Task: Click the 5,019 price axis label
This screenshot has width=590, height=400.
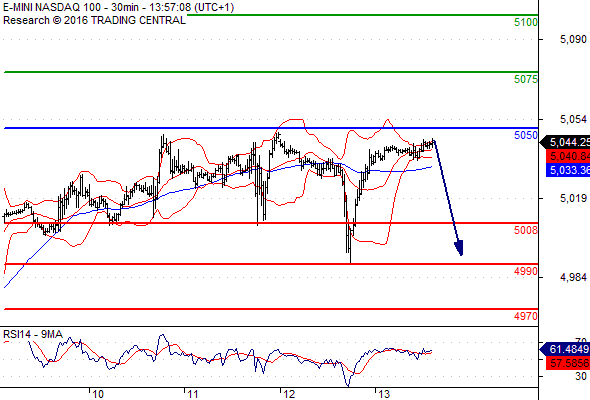Action: (x=573, y=198)
